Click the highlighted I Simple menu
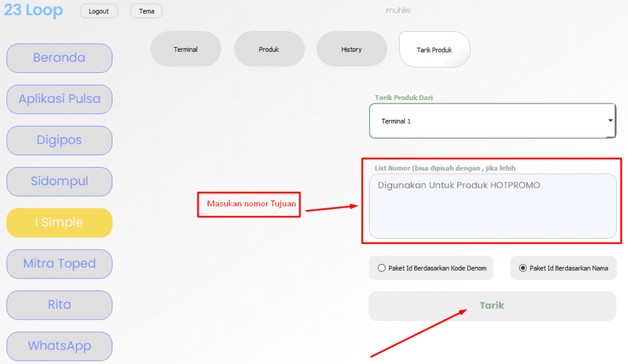The image size is (628, 364). pos(59,222)
